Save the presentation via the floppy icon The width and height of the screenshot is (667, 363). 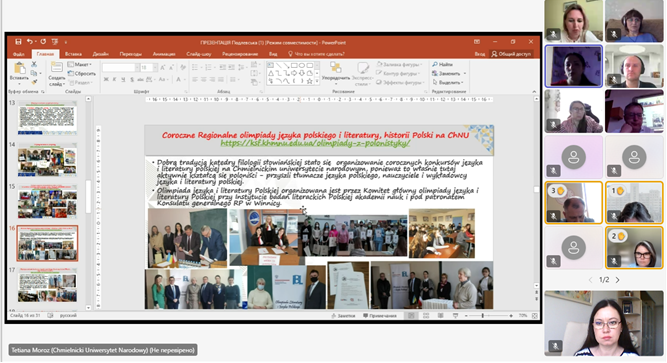(x=18, y=42)
